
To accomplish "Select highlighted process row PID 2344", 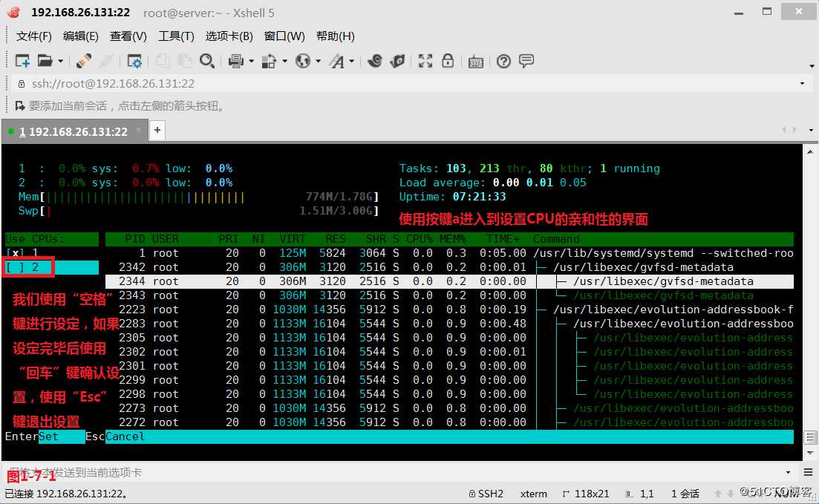I will (x=449, y=281).
